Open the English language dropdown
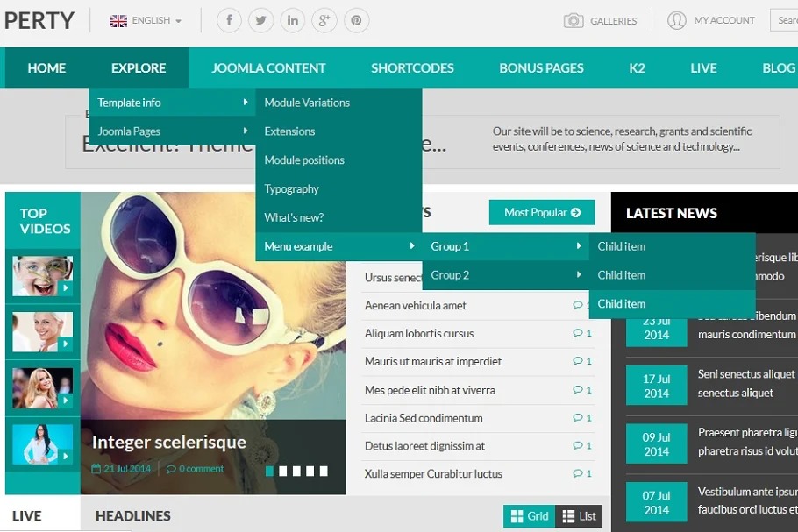This screenshot has height=532, width=798. pos(146,20)
